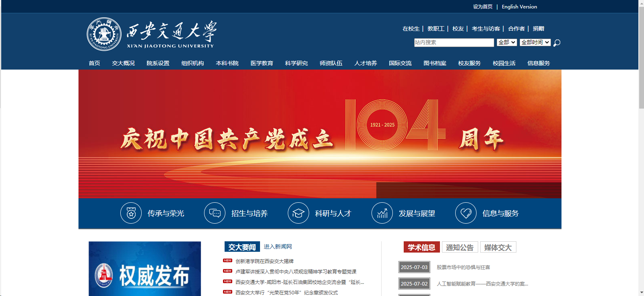644x296 pixels.
Task: Open lecture 股票市场中的恐惧与狂喜
Action: tap(463, 267)
